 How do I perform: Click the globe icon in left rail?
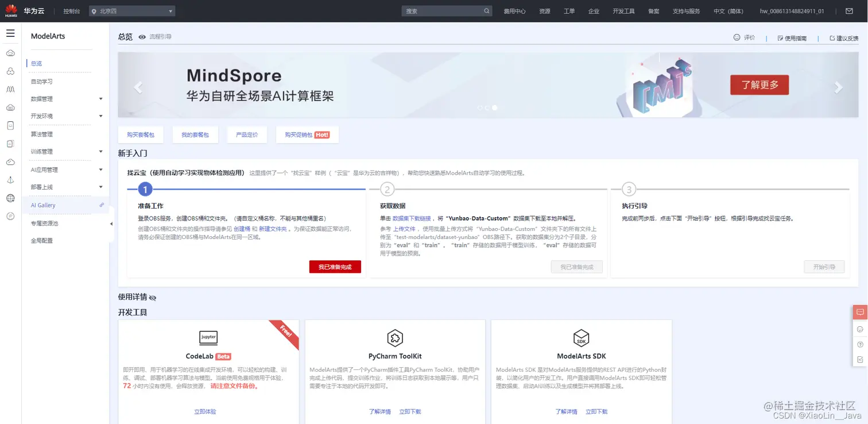tap(10, 198)
